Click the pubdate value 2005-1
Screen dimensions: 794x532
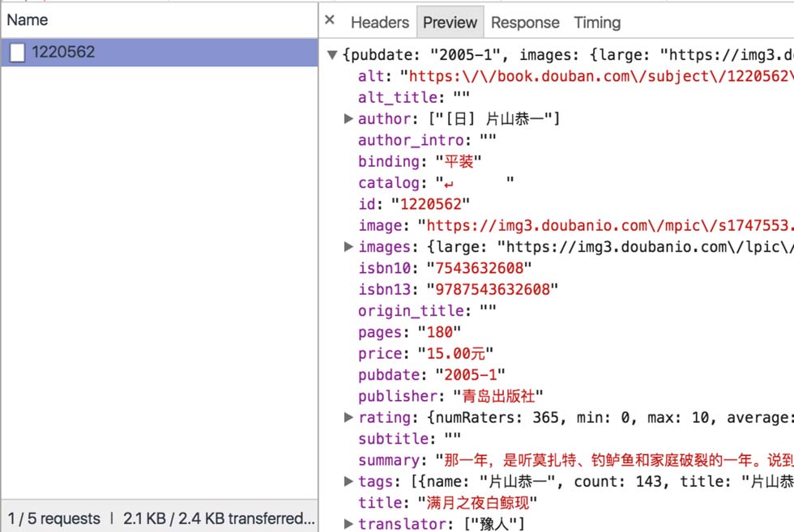[471, 375]
